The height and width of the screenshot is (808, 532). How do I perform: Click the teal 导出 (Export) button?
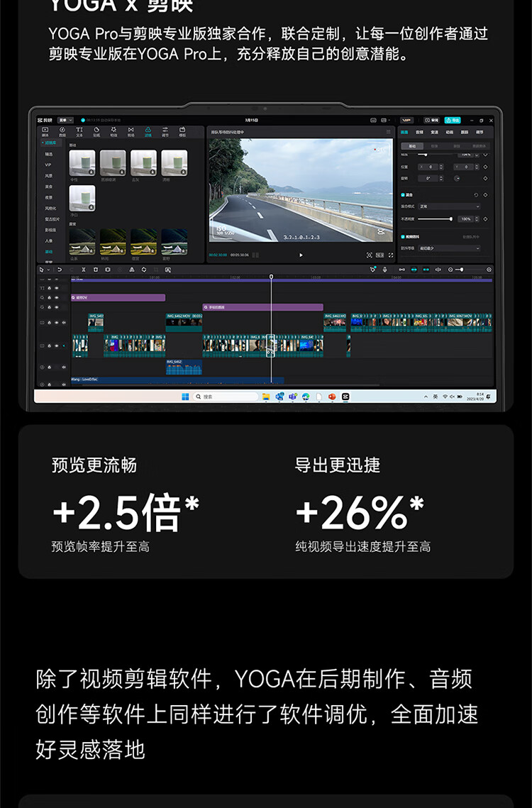[453, 120]
